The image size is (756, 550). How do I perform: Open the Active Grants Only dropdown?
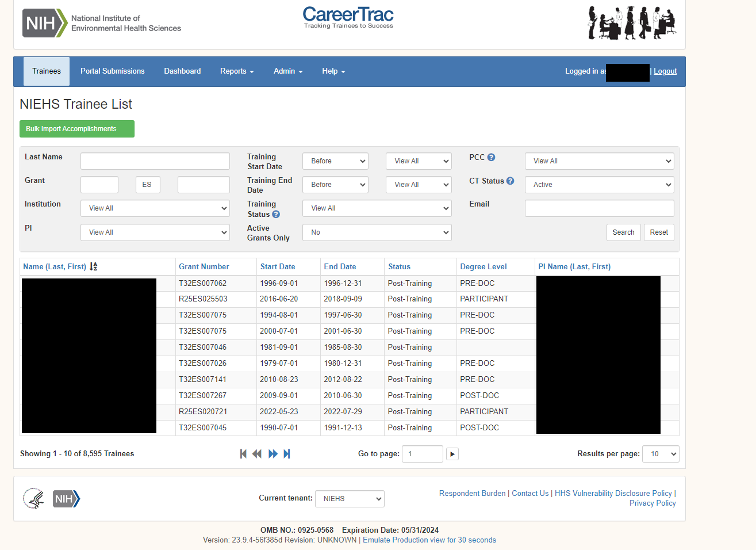point(377,232)
